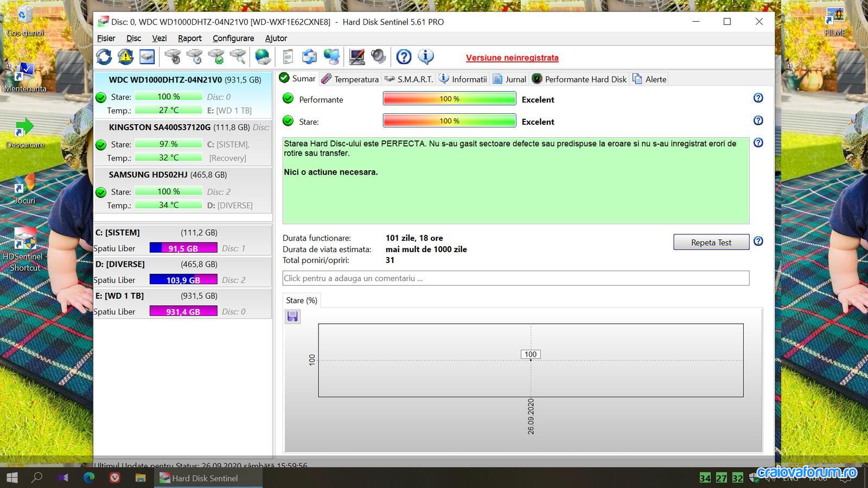868x488 pixels.
Task: Click help icon beside Stare bar
Action: [x=758, y=120]
